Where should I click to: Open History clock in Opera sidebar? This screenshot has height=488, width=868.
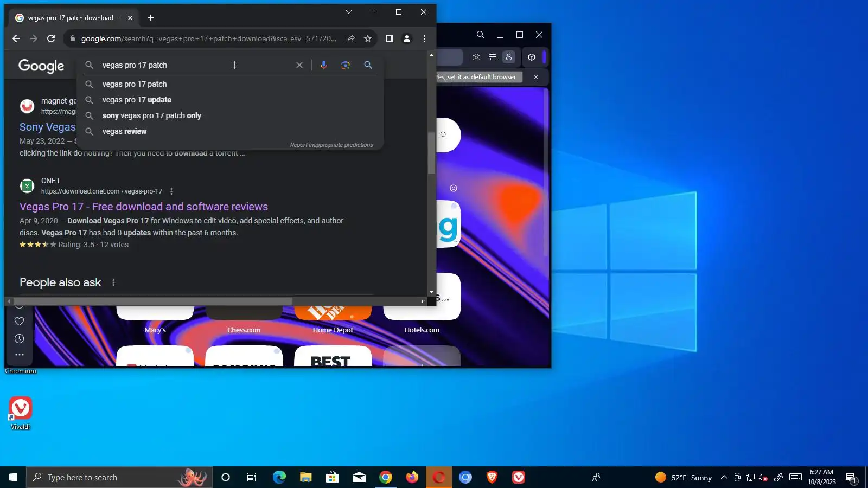[x=19, y=339]
